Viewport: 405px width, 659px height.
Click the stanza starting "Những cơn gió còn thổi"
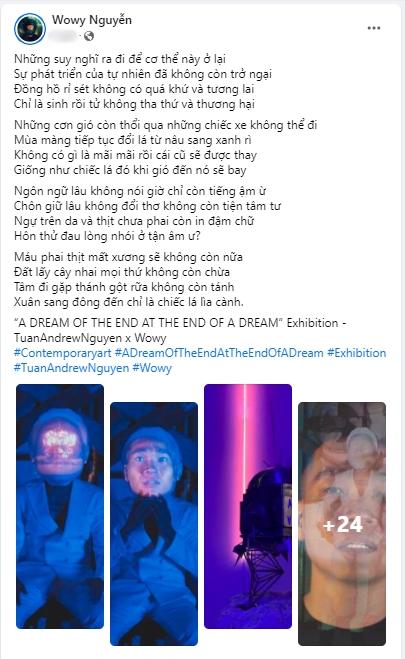166,148
